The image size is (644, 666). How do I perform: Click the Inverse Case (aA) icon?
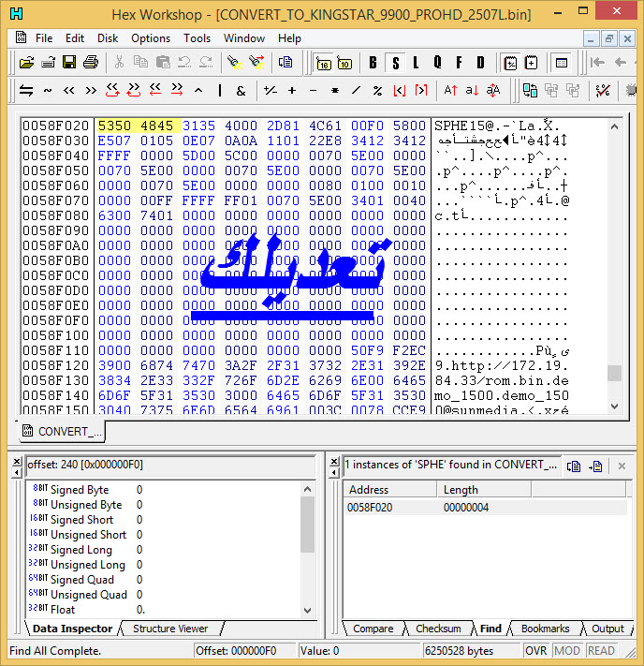493,91
